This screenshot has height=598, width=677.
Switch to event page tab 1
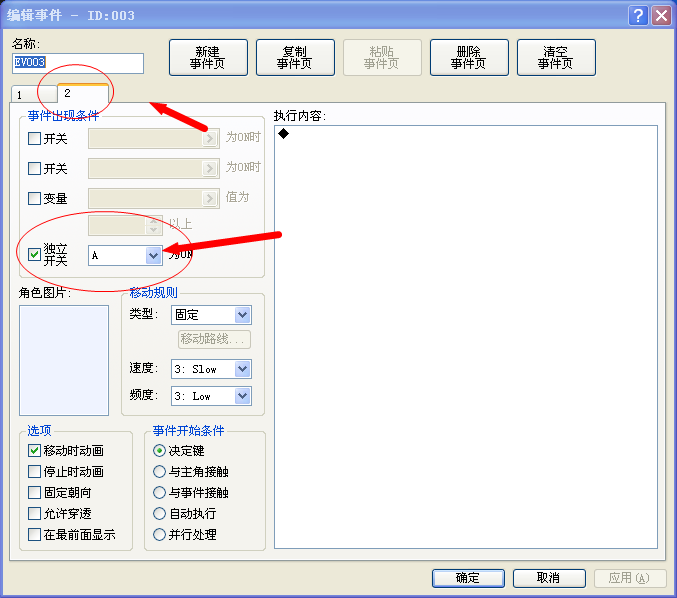click(34, 94)
